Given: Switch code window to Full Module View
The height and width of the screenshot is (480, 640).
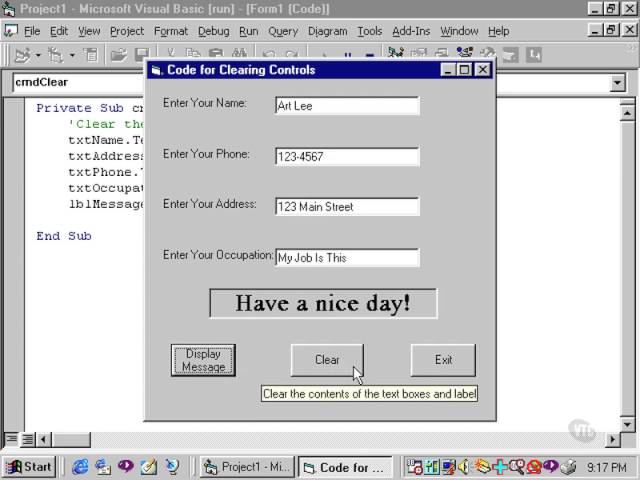Looking at the screenshot, I should (28, 439).
